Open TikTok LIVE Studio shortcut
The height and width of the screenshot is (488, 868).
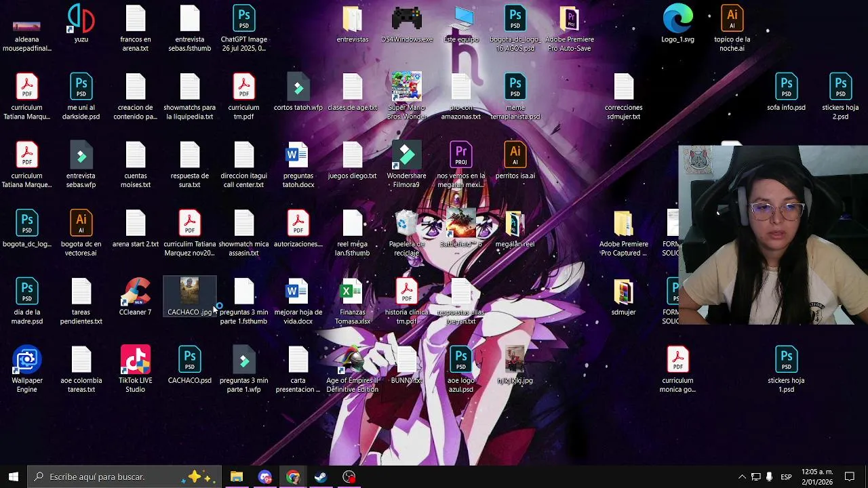[135, 369]
